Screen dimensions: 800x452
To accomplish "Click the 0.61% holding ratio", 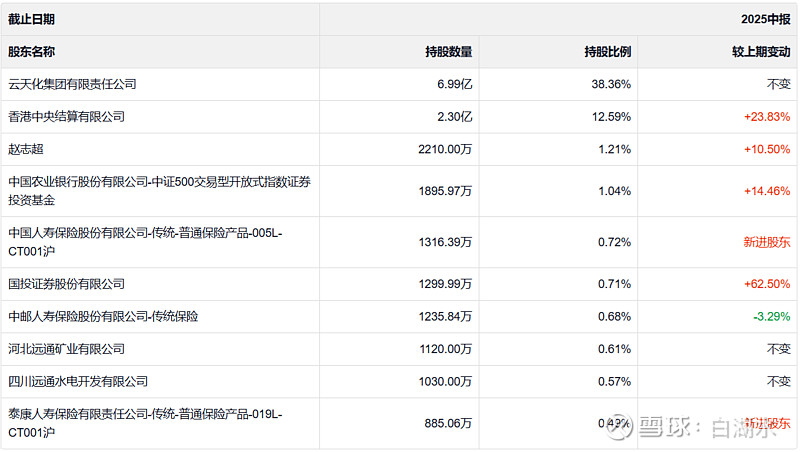I will pyautogui.click(x=614, y=349).
